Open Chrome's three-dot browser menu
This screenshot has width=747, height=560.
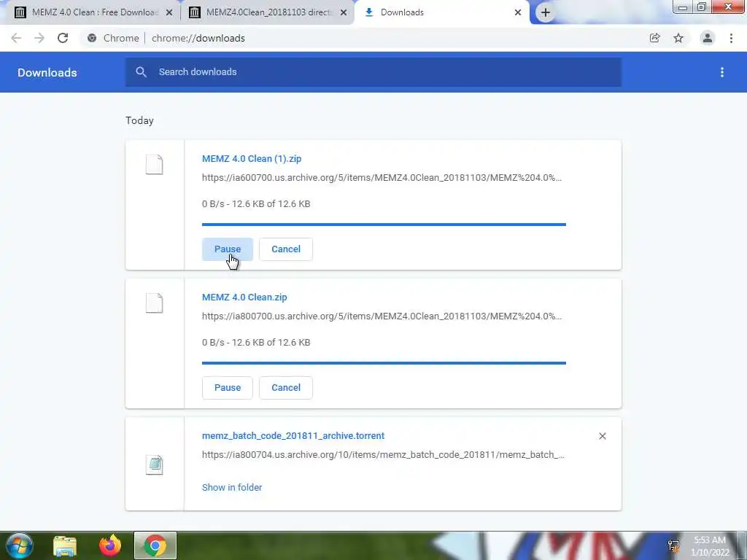click(x=731, y=38)
